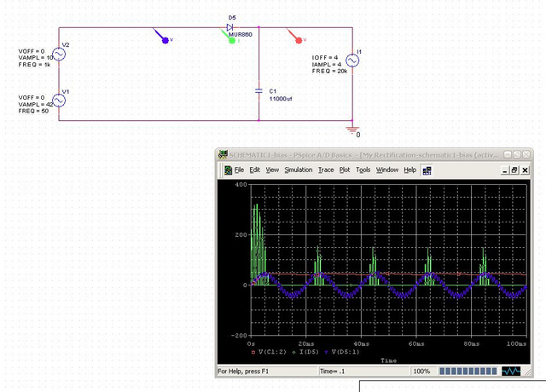
Task: Click the MUR860 diode model label
Action: (x=241, y=34)
